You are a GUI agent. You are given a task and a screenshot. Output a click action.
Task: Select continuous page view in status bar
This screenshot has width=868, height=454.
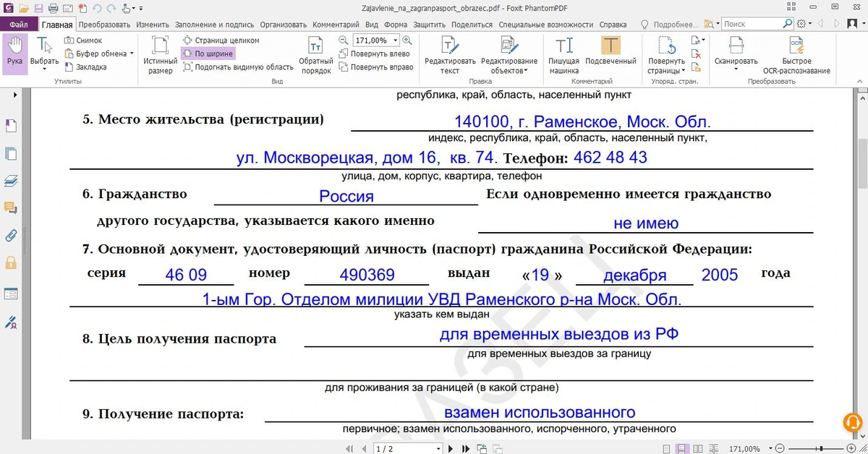[x=681, y=448]
